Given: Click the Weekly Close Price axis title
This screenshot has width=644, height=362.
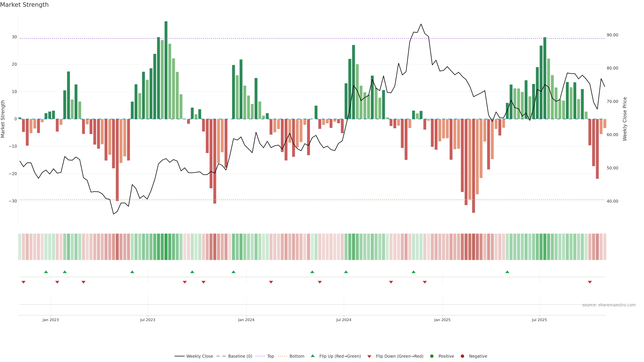Looking at the screenshot, I should [x=625, y=119].
